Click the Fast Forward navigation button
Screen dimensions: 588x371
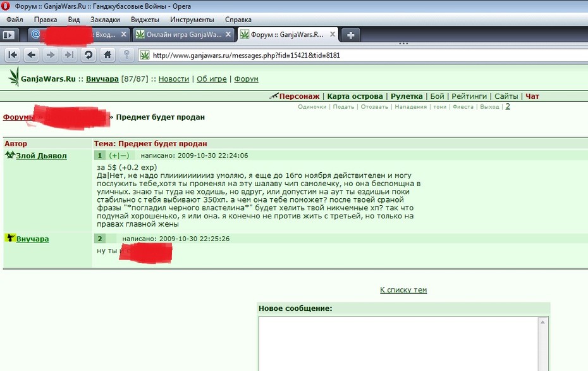pyautogui.click(x=69, y=55)
